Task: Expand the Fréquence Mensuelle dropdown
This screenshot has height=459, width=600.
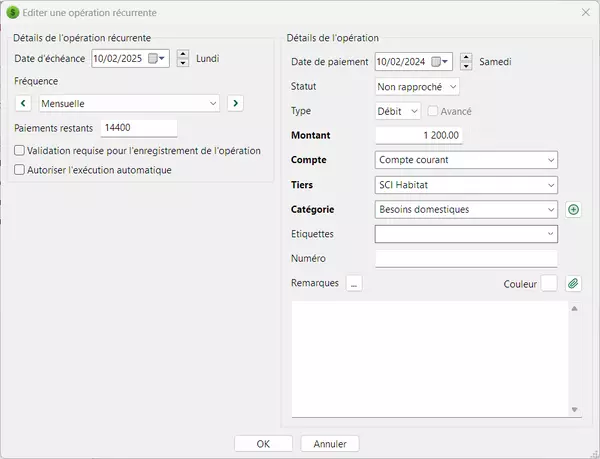Action: pos(213,103)
